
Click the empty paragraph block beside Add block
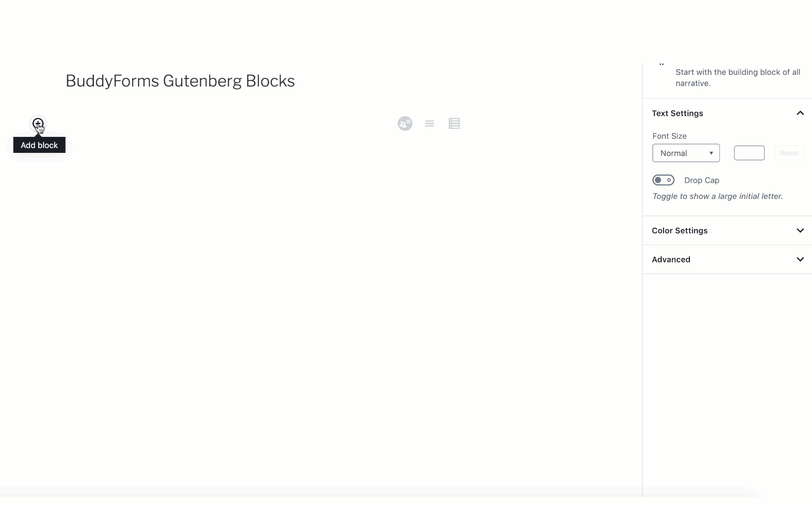tap(211, 124)
